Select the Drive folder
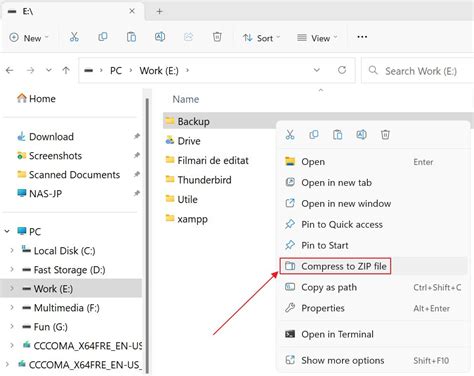The height and width of the screenshot is (376, 474). pyautogui.click(x=189, y=141)
